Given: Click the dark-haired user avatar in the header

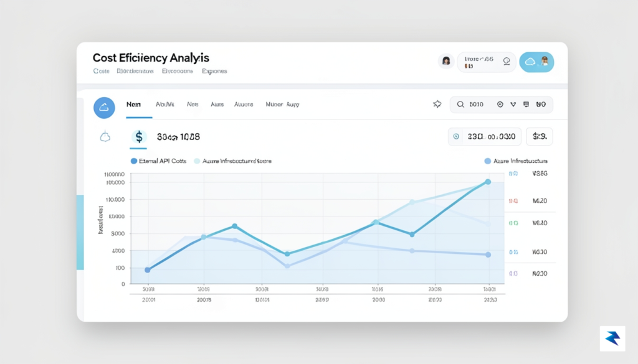Looking at the screenshot, I should tap(446, 62).
